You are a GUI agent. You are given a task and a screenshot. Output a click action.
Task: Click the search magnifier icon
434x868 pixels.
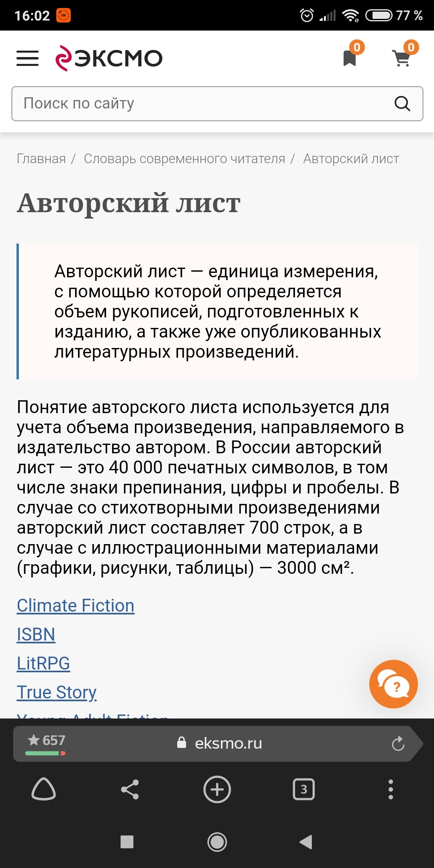pyautogui.click(x=402, y=104)
